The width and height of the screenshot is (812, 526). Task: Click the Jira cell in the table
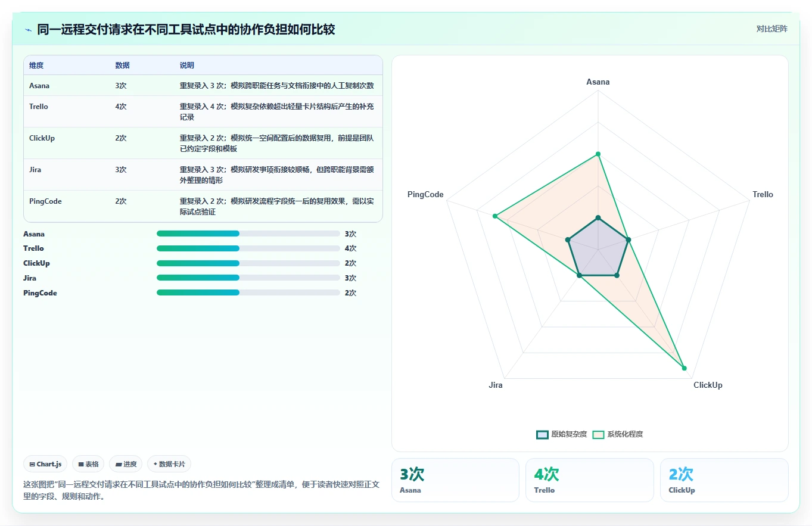[x=35, y=170]
